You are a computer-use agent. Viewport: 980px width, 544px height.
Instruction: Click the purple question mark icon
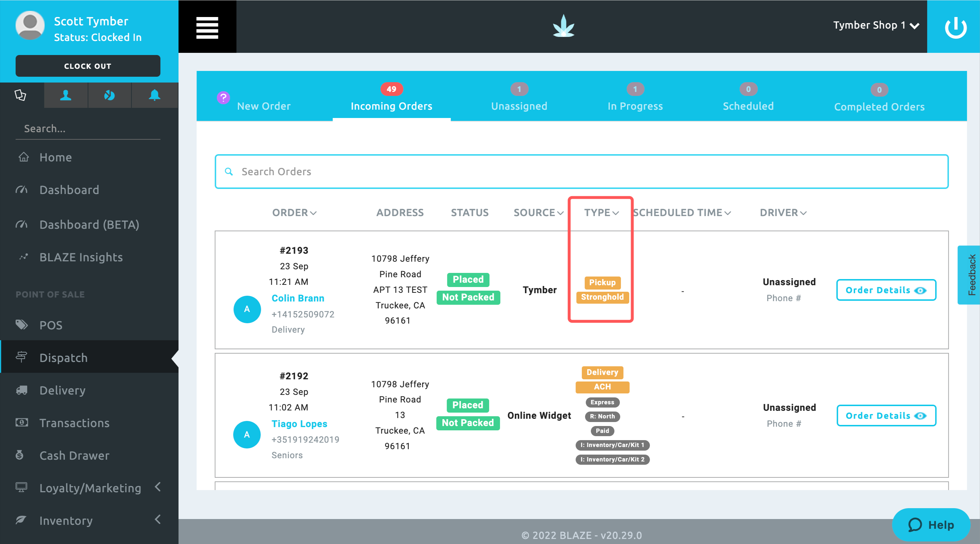[x=223, y=98]
